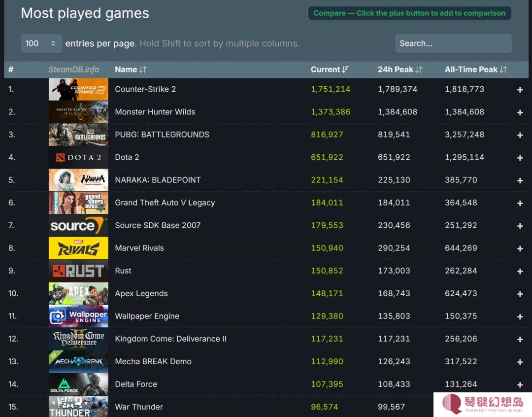532x417 pixels.
Task: Open Rust logo thumbnail
Action: tap(78, 271)
